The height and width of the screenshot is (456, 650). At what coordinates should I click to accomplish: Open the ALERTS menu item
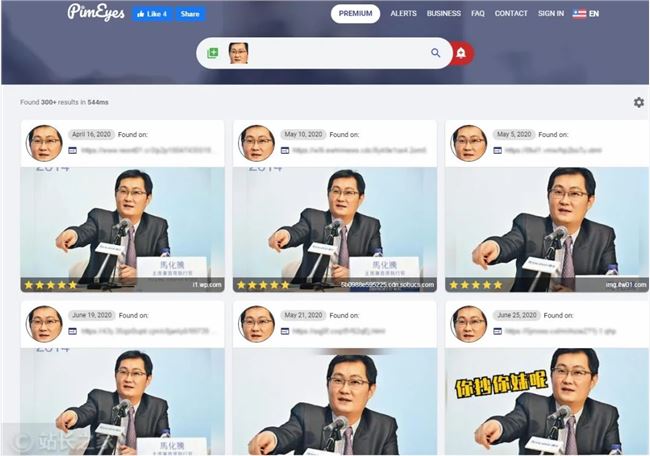pos(403,14)
